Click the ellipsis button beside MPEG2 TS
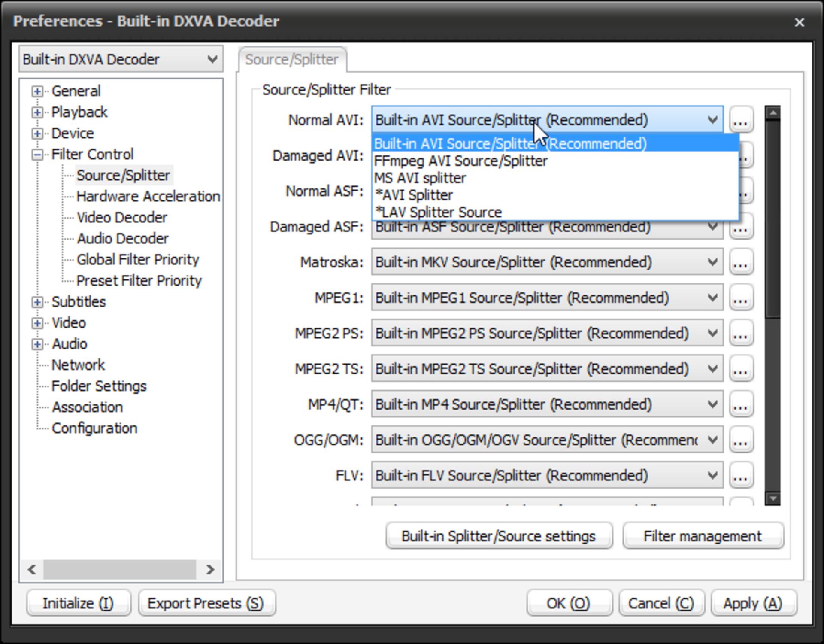The image size is (824, 644). click(x=741, y=369)
